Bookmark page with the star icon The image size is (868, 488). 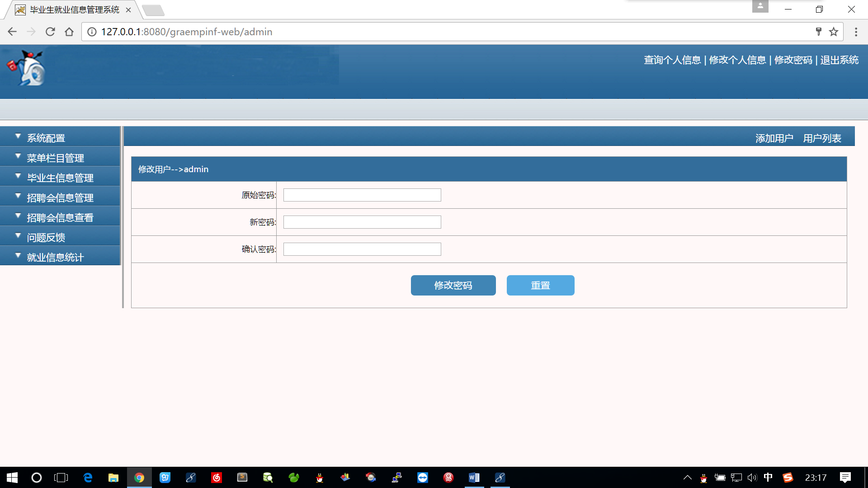[x=834, y=32]
